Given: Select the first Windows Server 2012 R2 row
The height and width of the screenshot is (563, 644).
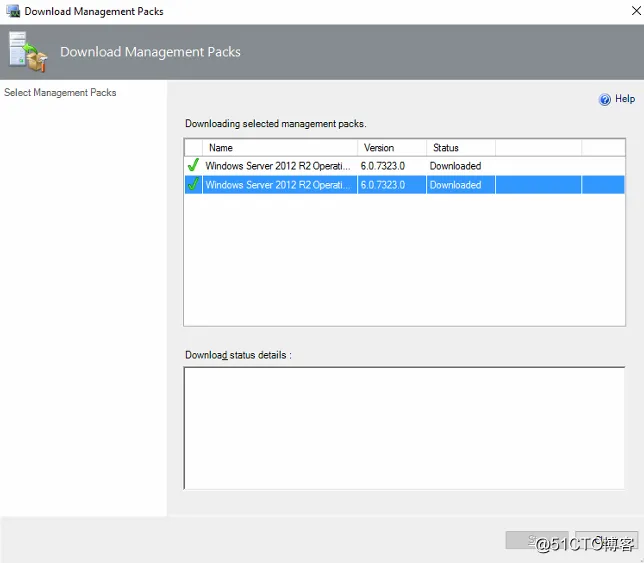Looking at the screenshot, I should [405, 166].
